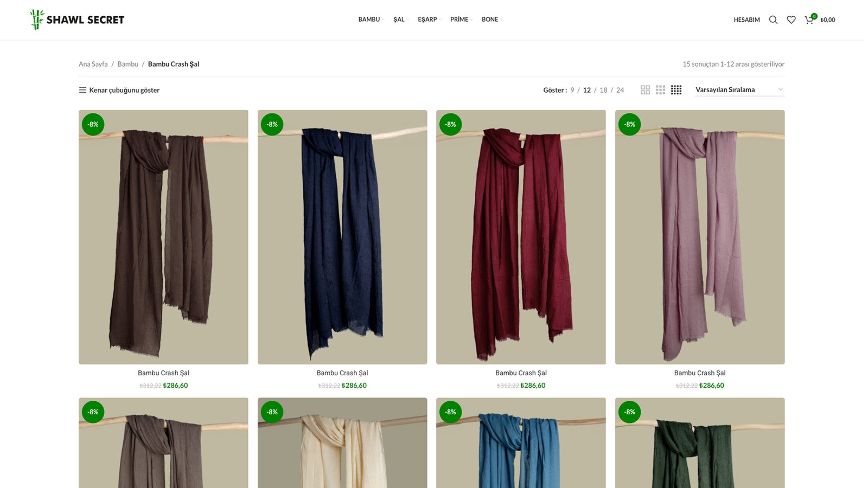Go to Ana Sayfa breadcrumb

[93, 64]
